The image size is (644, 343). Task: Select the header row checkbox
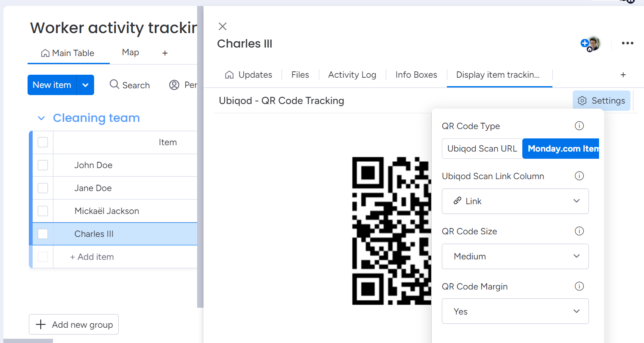coord(43,142)
